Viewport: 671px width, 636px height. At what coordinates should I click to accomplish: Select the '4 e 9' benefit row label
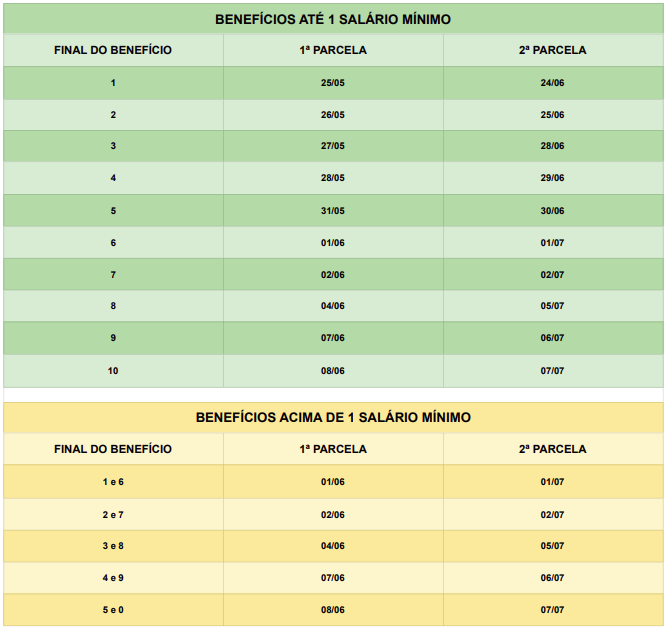click(113, 578)
